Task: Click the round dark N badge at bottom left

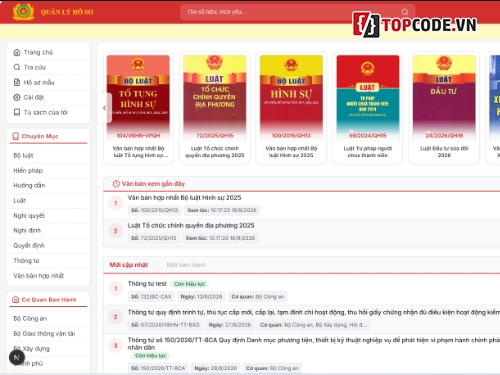Action: (17, 358)
